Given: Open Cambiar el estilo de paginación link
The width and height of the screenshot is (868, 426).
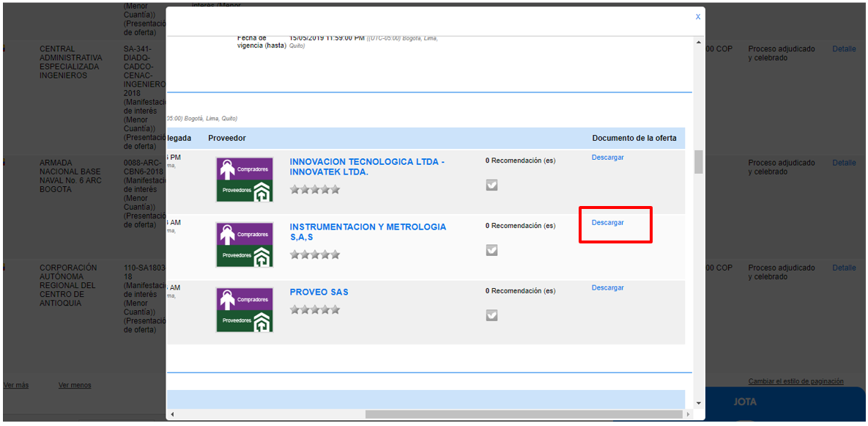Looking at the screenshot, I should pos(796,381).
